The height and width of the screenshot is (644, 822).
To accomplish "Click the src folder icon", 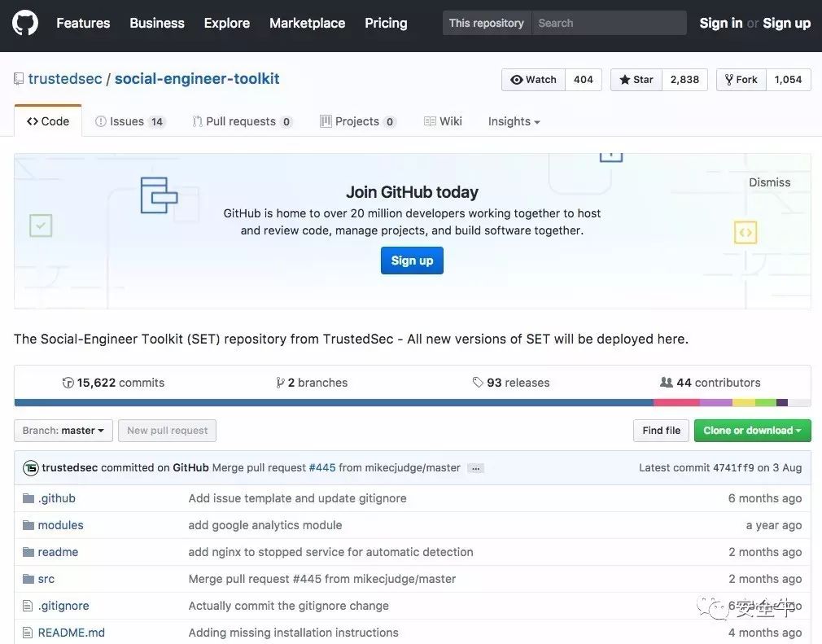I will tap(28, 579).
